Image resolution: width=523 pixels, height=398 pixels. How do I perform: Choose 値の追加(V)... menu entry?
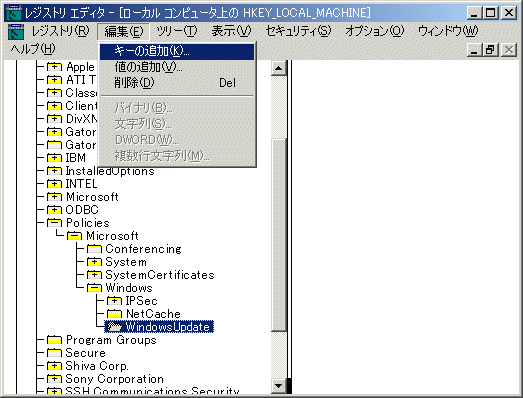click(x=177, y=67)
